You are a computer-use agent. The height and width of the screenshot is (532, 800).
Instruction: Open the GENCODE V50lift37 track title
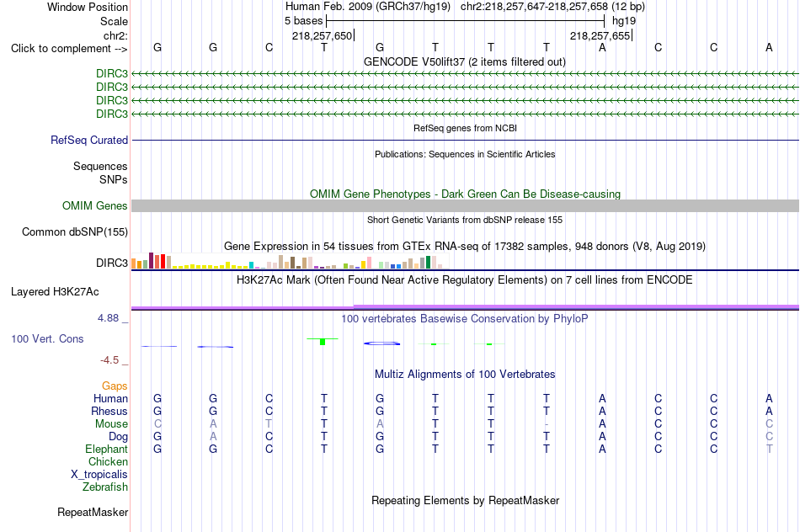point(465,61)
